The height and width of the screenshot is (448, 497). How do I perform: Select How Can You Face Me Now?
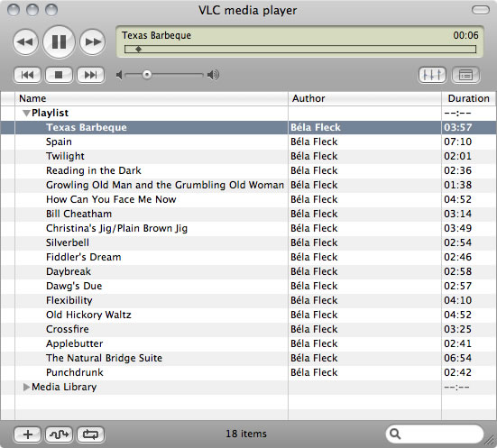[x=111, y=199]
